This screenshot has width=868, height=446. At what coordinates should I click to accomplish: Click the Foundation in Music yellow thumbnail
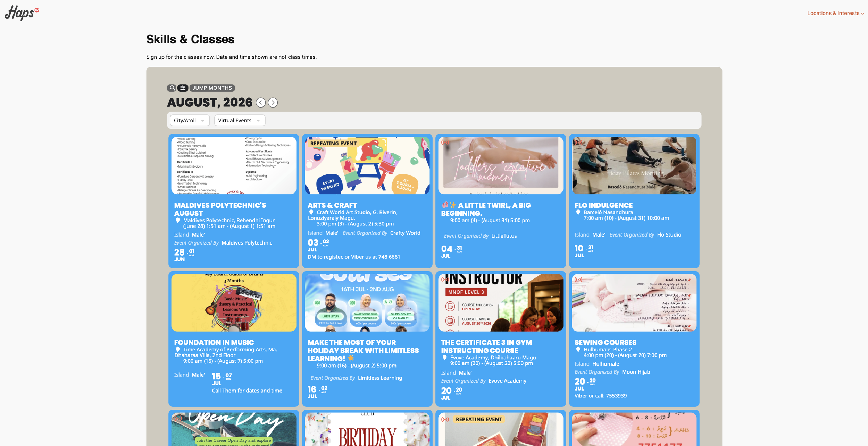click(x=234, y=303)
